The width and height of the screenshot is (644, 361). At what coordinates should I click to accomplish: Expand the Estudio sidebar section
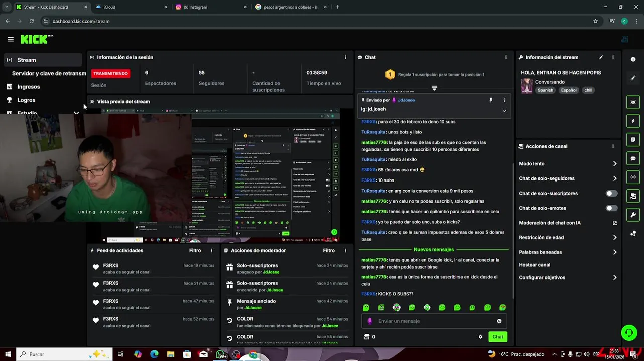click(x=76, y=113)
